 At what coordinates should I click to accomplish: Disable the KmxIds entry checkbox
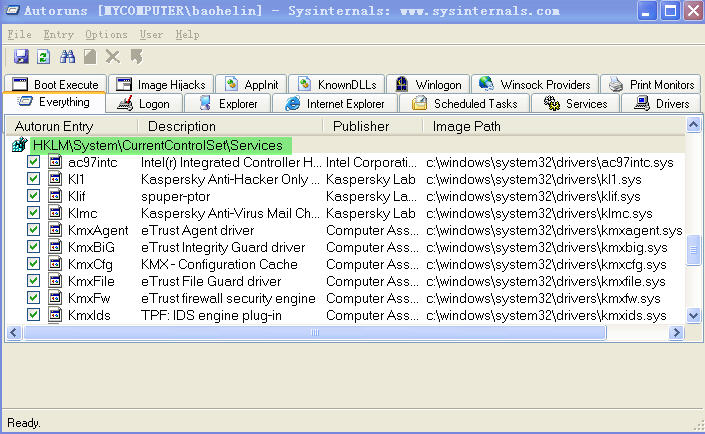coord(33,315)
